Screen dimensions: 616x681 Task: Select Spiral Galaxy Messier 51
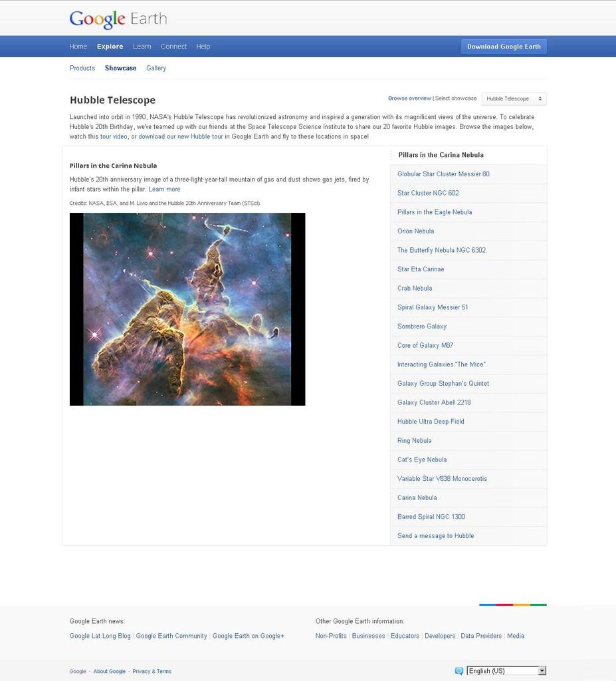468,307
